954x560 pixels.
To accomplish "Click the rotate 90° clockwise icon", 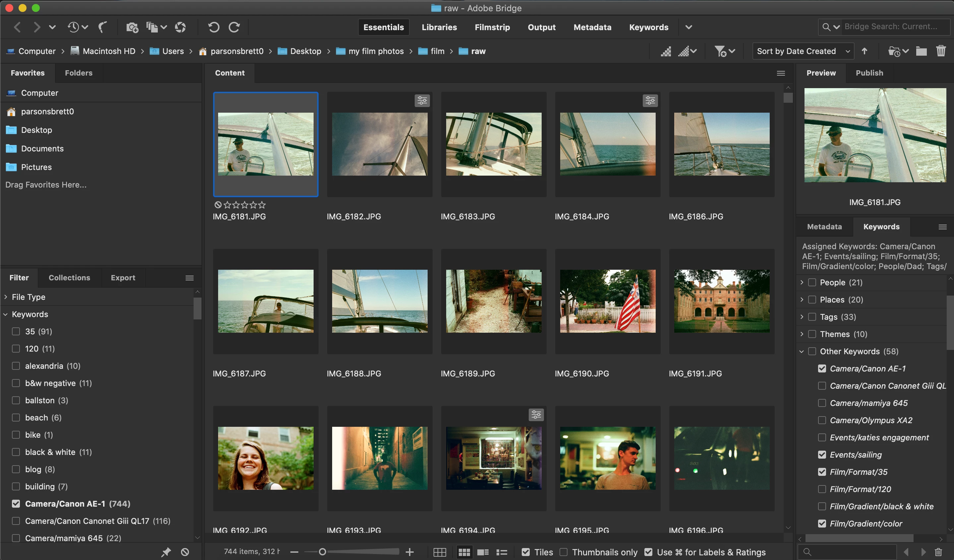I will click(x=234, y=27).
